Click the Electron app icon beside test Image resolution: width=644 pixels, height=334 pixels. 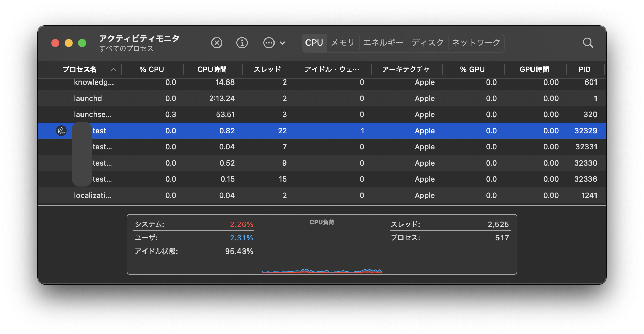[61, 131]
